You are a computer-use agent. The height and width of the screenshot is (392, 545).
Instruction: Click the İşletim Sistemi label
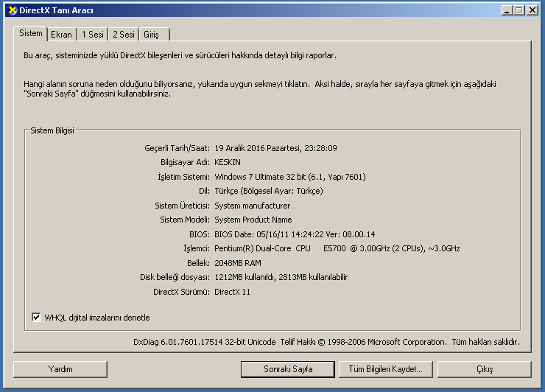click(x=183, y=177)
